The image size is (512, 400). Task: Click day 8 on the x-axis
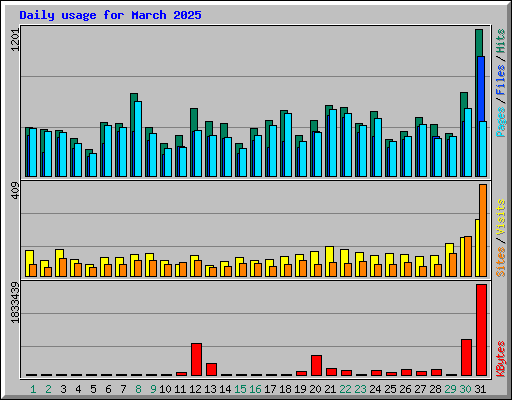coord(138,389)
